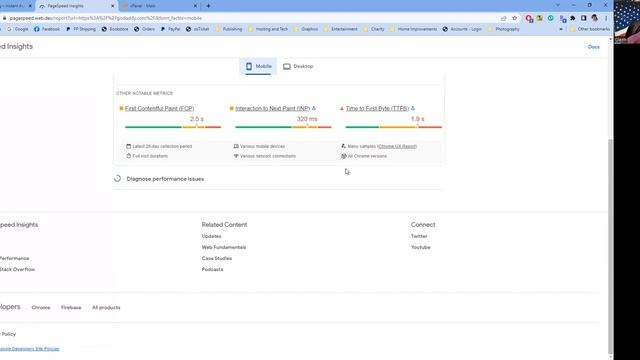Image resolution: width=640 pixels, height=360 pixels.
Task: Show hidden bookmarks with the overflow chevron
Action: (561, 29)
